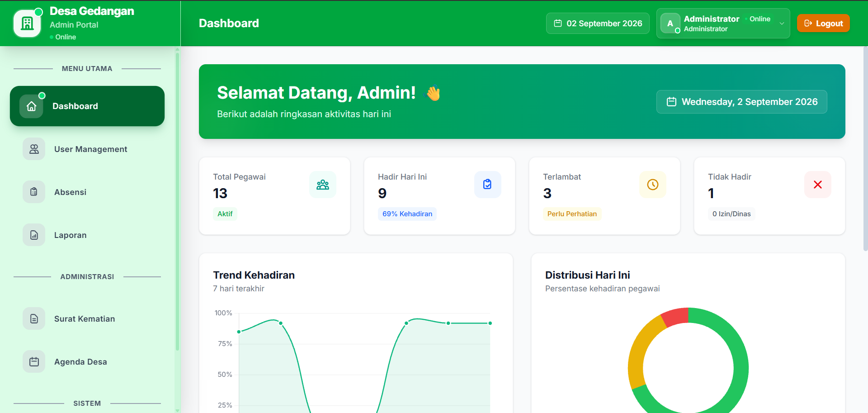Click the Tidak Hadir red X icon

[818, 185]
